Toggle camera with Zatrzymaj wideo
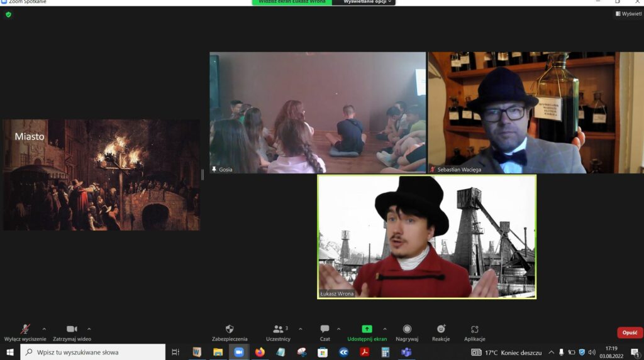Viewport: 644px width, 360px height. coord(72,329)
